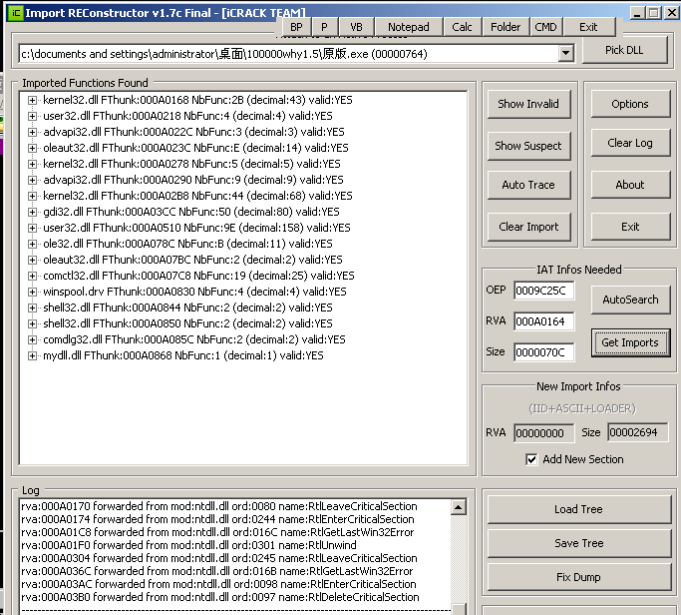This screenshot has width=681, height=615.
Task: Run AutoSearch for the IAT
Action: coord(630,299)
